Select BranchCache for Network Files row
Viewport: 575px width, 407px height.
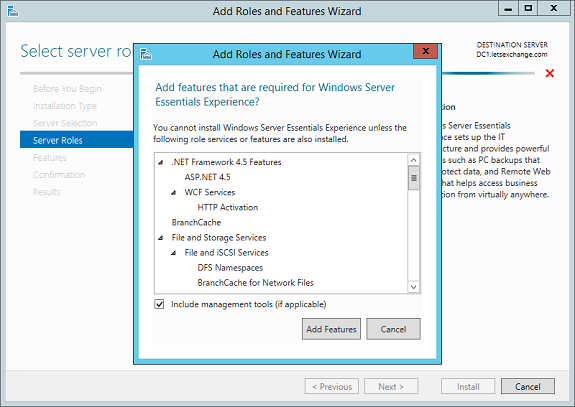pyautogui.click(x=256, y=283)
